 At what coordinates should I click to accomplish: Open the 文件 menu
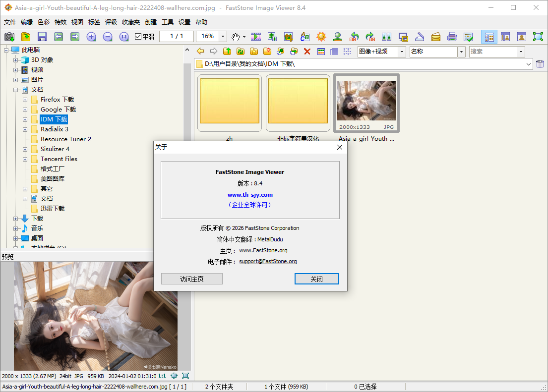pos(10,22)
